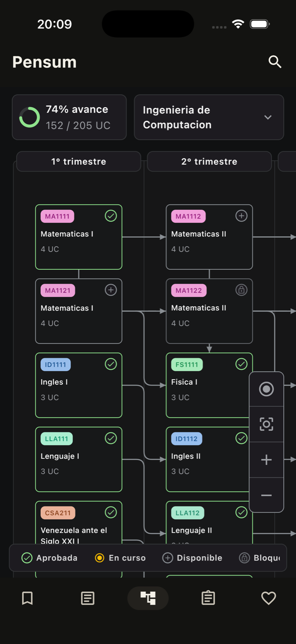The height and width of the screenshot is (644, 296).
Task: Click the chevron arrow beside the career name
Action: pyautogui.click(x=268, y=117)
